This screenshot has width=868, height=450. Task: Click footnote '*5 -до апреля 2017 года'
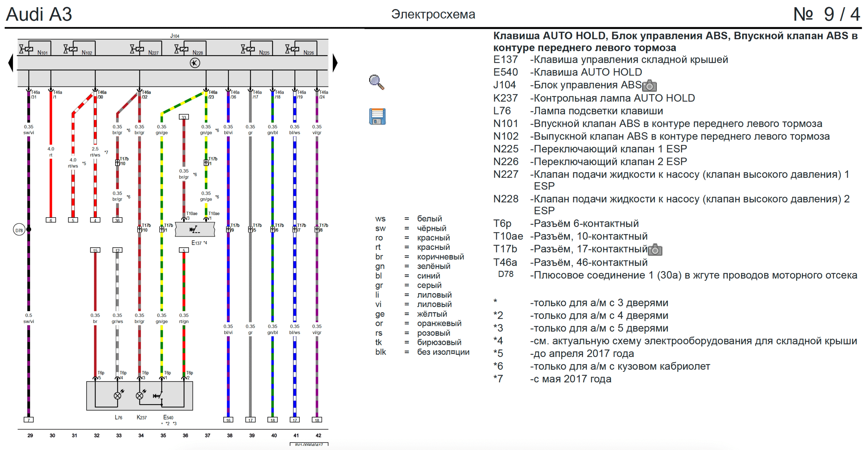tap(564, 354)
